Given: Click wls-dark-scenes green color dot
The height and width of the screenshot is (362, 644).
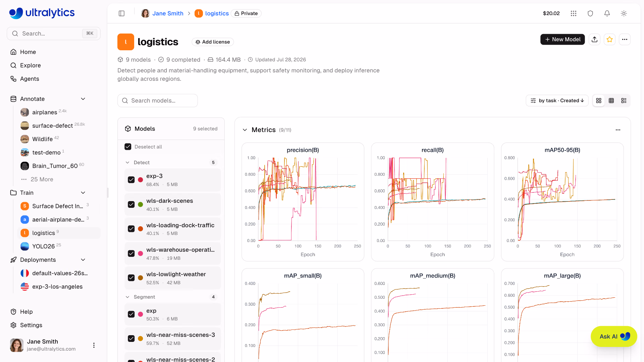Looking at the screenshot, I should point(141,205).
